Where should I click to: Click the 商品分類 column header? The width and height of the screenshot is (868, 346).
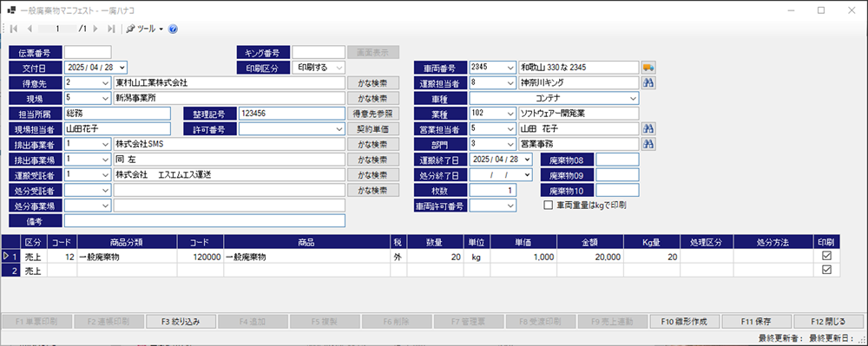tap(128, 242)
